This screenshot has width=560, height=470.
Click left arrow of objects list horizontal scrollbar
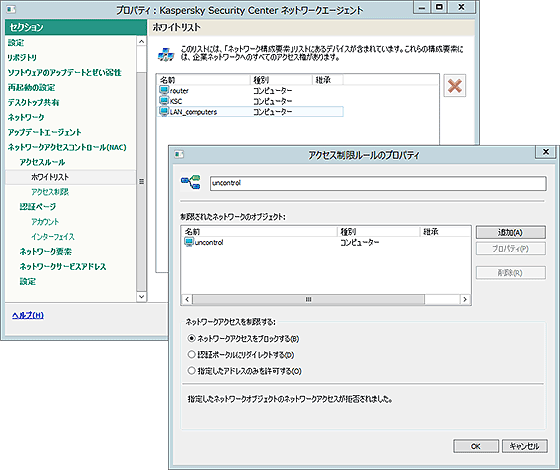coord(187,299)
